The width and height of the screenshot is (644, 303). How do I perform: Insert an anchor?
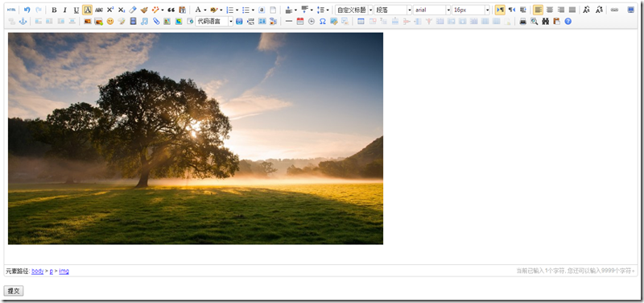pos(23,22)
